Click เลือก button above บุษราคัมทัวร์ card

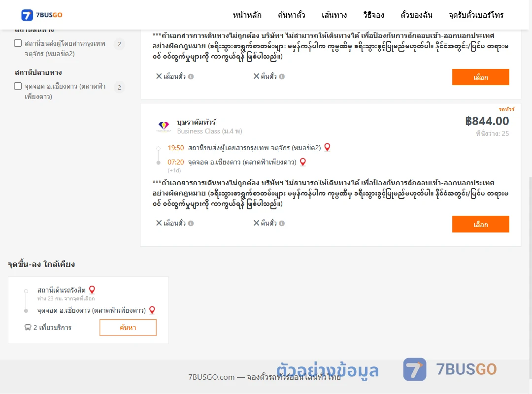click(480, 77)
